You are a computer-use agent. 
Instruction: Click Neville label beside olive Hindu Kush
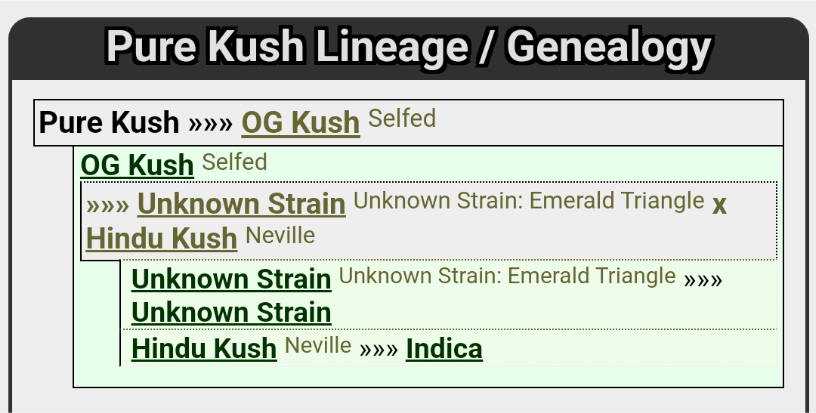(280, 236)
